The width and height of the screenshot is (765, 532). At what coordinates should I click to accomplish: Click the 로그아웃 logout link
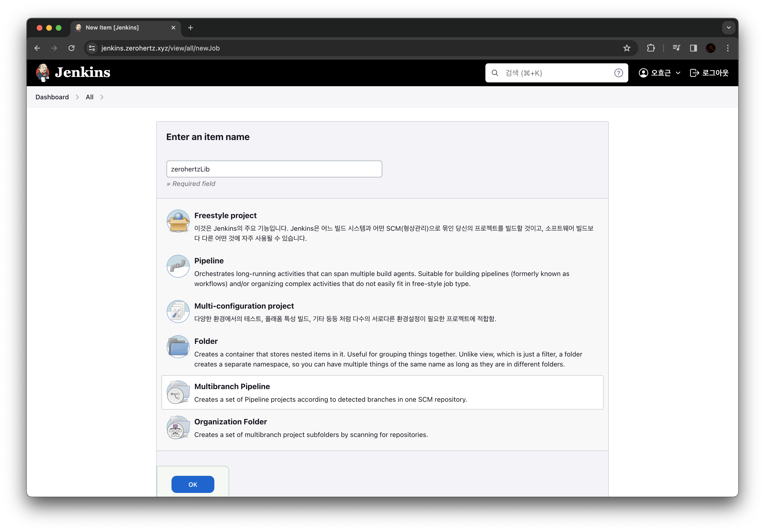pyautogui.click(x=709, y=73)
